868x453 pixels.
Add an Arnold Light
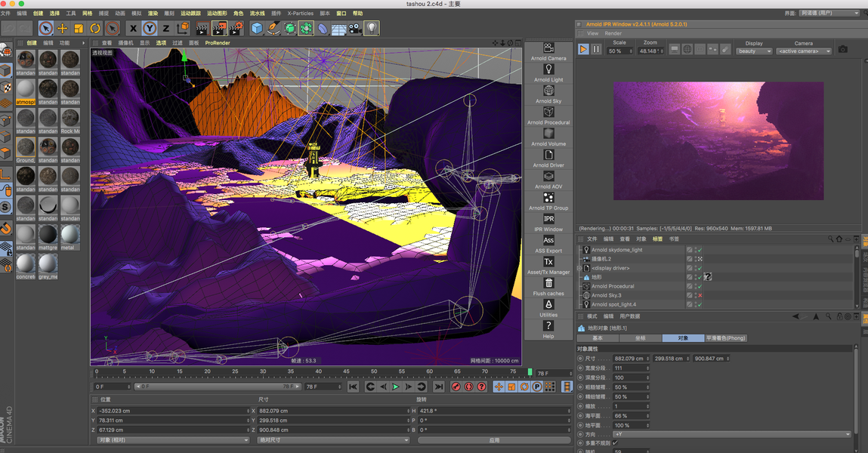click(548, 73)
